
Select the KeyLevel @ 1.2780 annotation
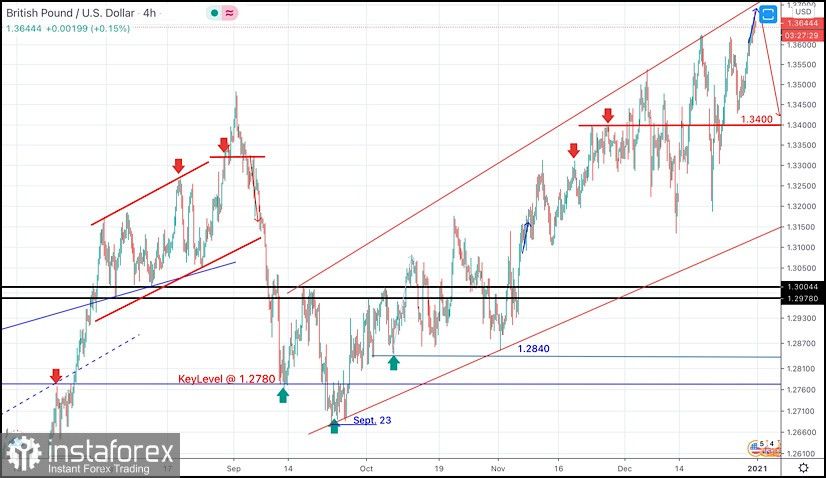coord(227,378)
